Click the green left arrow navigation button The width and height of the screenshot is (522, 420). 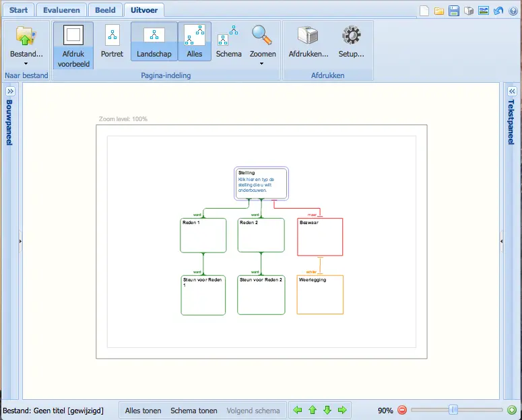point(297,410)
